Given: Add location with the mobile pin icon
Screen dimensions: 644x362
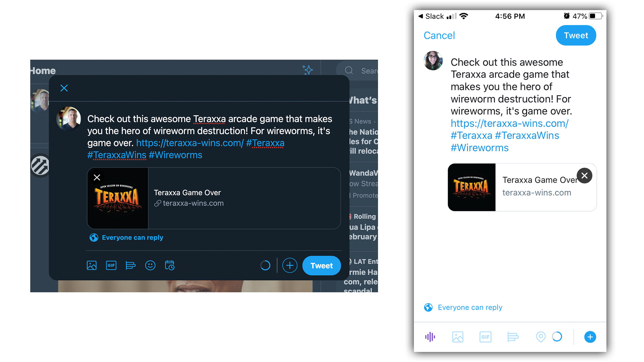Looking at the screenshot, I should 541,337.
